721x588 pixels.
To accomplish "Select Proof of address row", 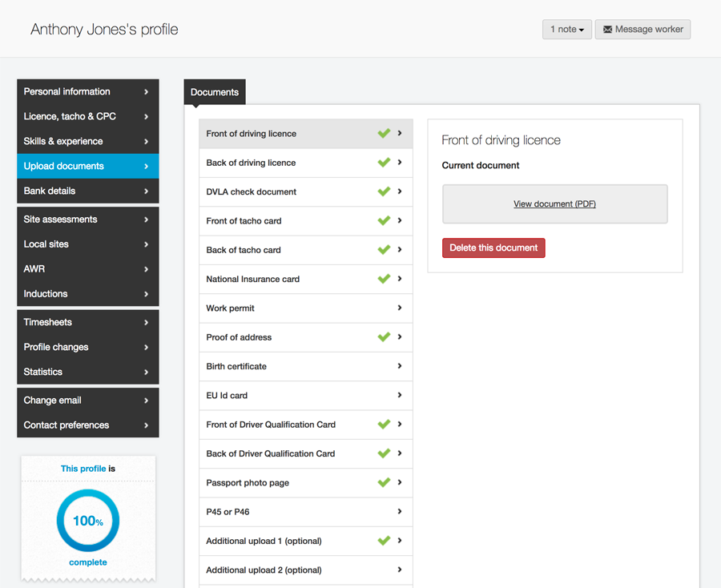I will click(306, 337).
